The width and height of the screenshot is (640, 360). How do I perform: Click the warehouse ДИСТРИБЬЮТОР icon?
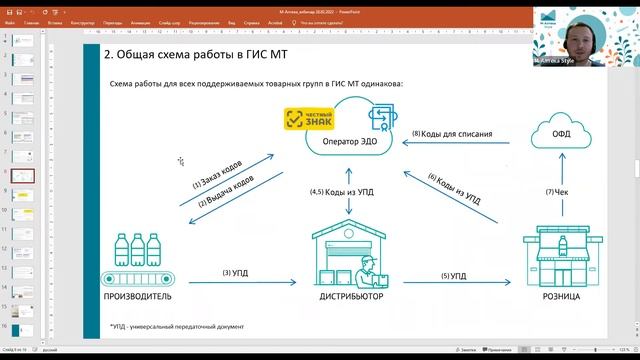[x=350, y=254]
